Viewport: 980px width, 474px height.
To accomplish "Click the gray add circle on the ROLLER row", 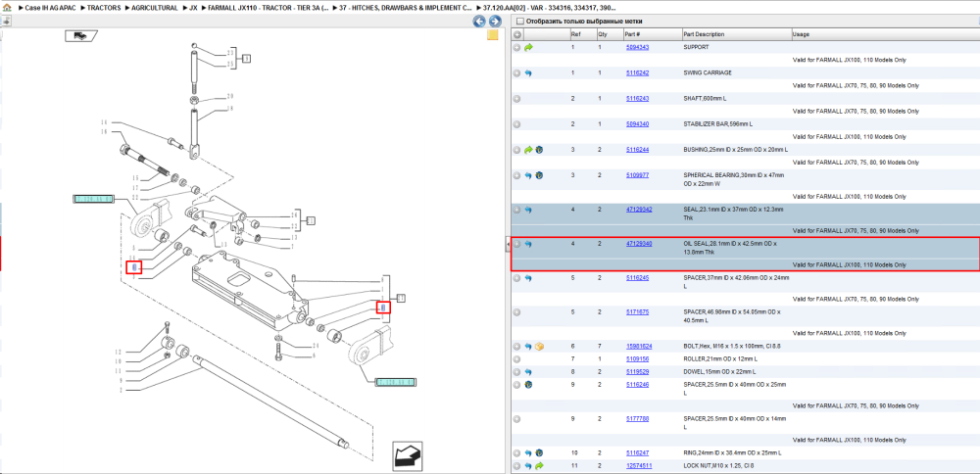I will click(x=516, y=359).
